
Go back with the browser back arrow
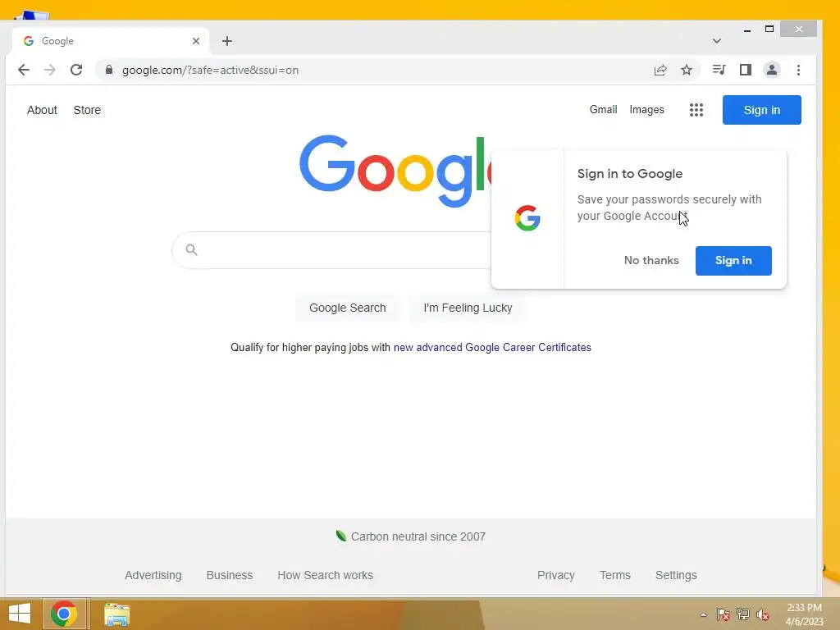[x=24, y=70]
